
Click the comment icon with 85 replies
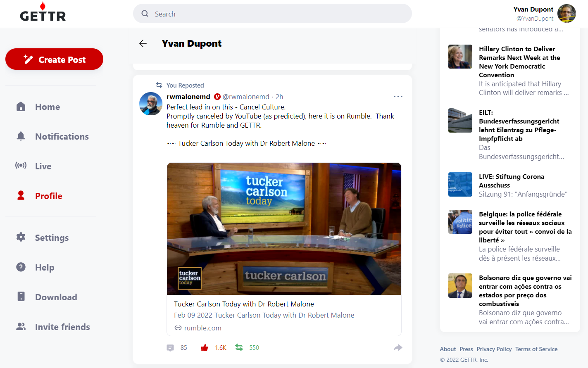170,348
